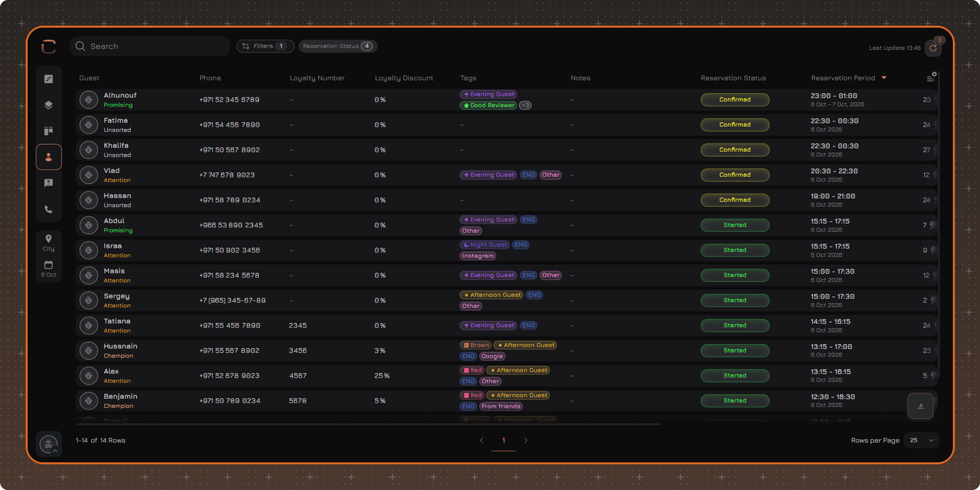Click Started status for Benjamin
This screenshot has width=980, height=490.
pos(735,401)
